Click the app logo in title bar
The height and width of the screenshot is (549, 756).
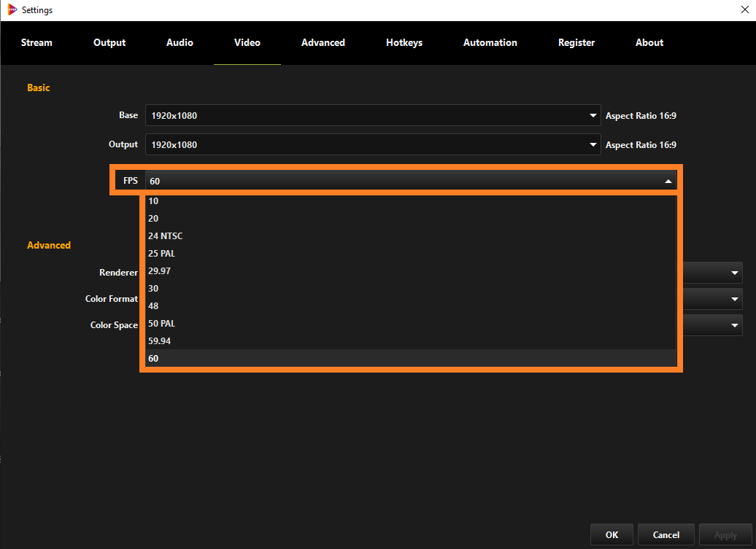point(12,9)
